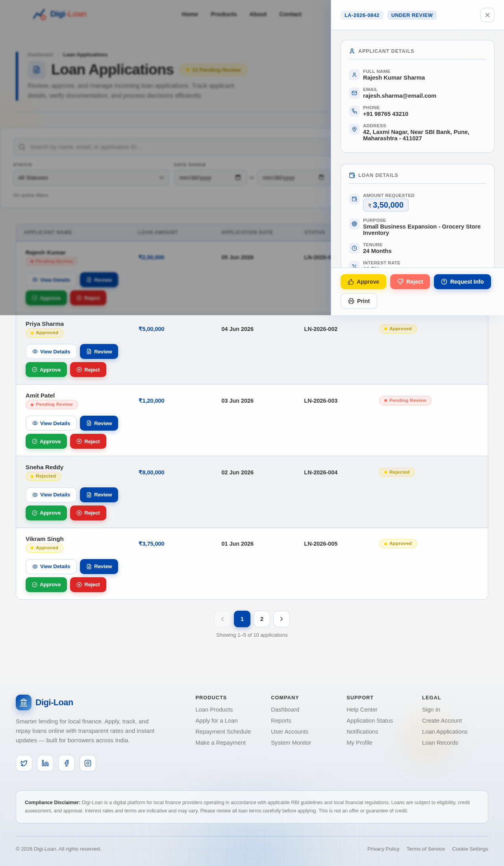Viewport: 504px width, 866px height.
Task: Go to the next page of applications
Action: tap(282, 619)
